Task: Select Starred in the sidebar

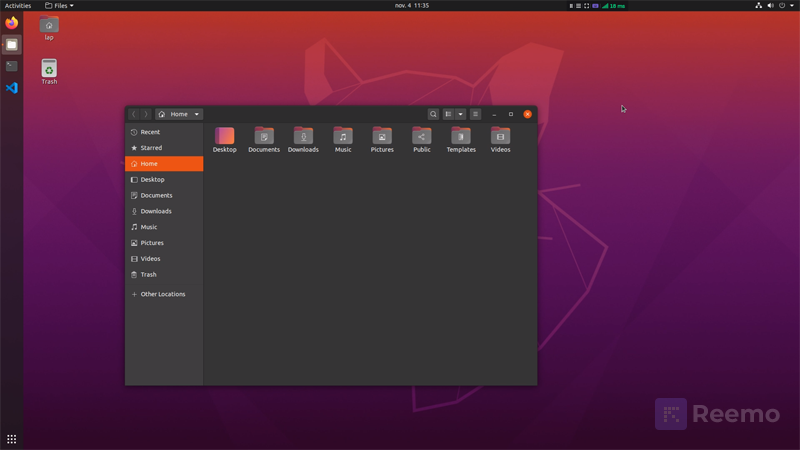Action: [151, 148]
